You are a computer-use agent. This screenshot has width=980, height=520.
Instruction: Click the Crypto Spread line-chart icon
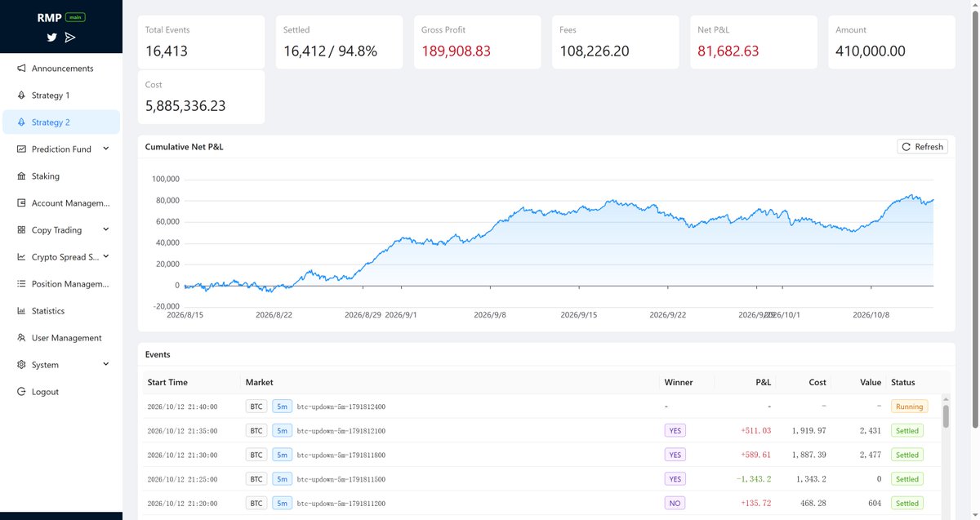click(22, 257)
